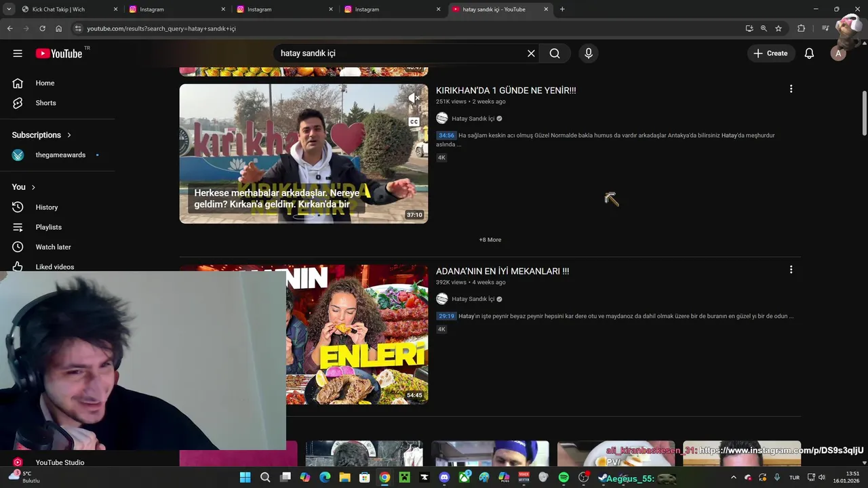Jump to 34:56 timestamp in Kırıkhan video
The width and height of the screenshot is (868, 488).
(x=446, y=136)
